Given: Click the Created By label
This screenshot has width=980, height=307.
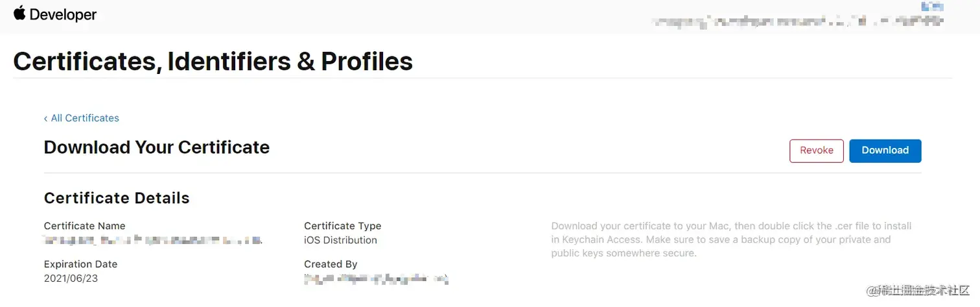Looking at the screenshot, I should pos(331,264).
